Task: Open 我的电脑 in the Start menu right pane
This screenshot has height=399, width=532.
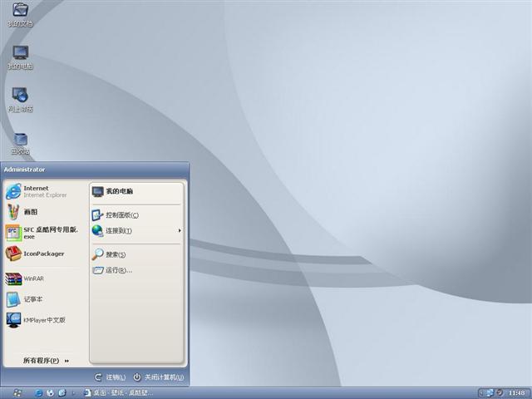Action: 136,192
